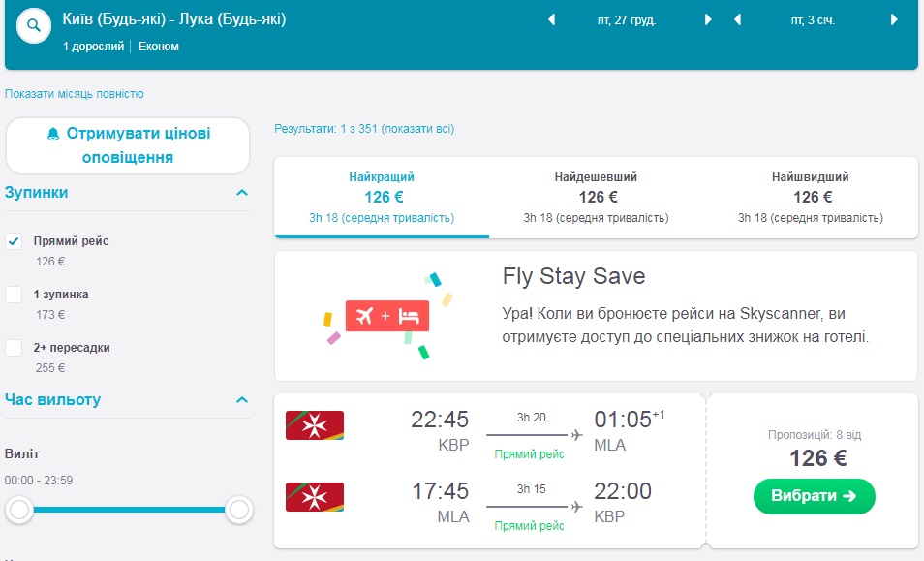Viewport: 924px width, 561px height.
Task: Go to next departure date
Action: [x=708, y=19]
